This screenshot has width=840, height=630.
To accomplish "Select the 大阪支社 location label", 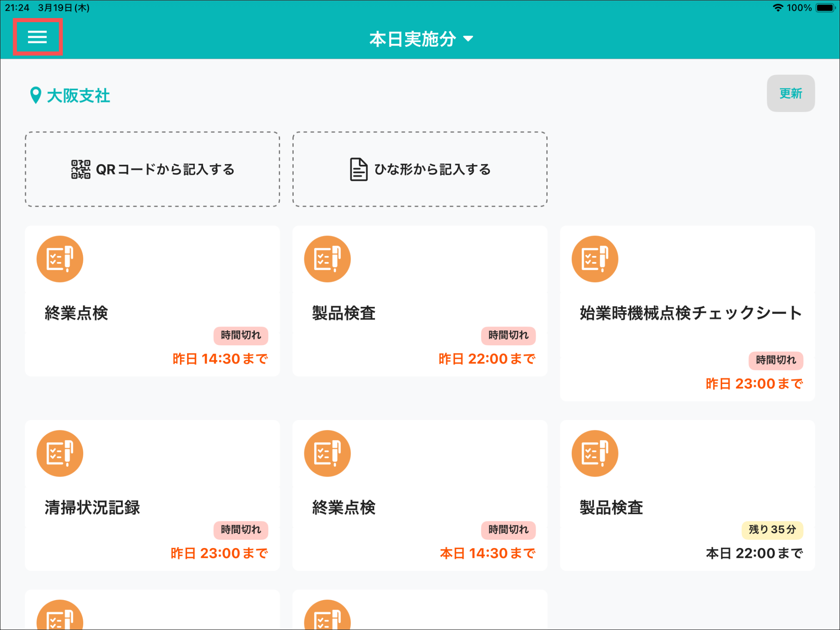I will pos(78,96).
